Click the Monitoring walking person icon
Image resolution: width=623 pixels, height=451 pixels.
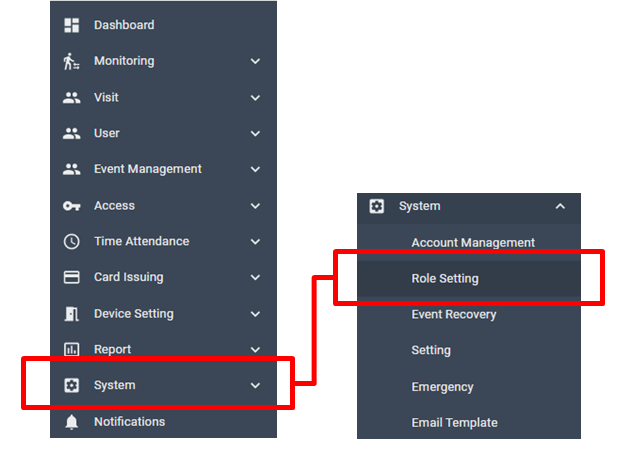71,61
